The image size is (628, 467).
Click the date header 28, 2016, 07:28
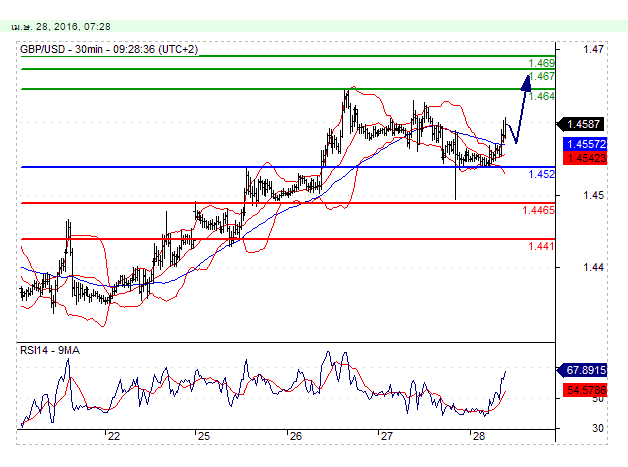(61, 26)
